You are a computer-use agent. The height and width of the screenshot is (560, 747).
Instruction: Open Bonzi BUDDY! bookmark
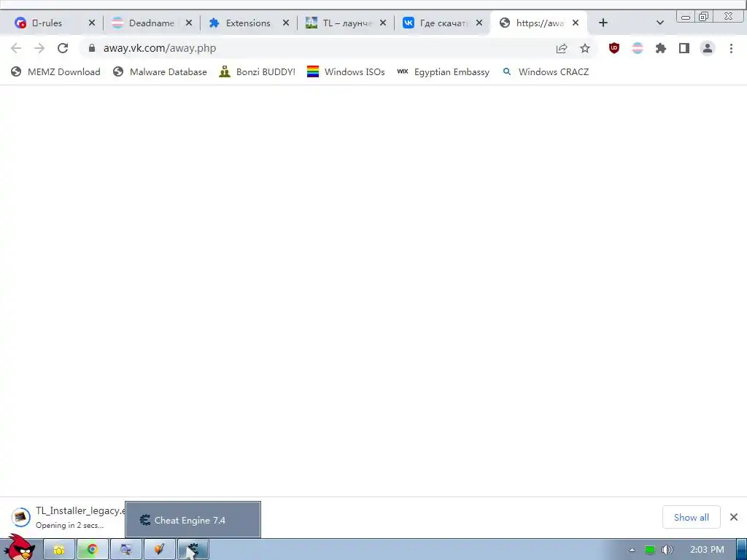[258, 72]
